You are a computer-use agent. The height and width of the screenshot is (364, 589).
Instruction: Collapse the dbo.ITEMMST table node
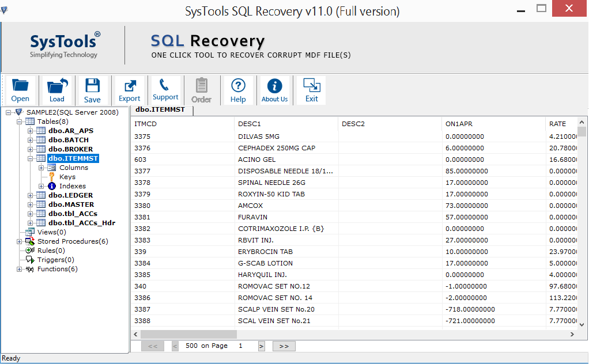point(30,158)
